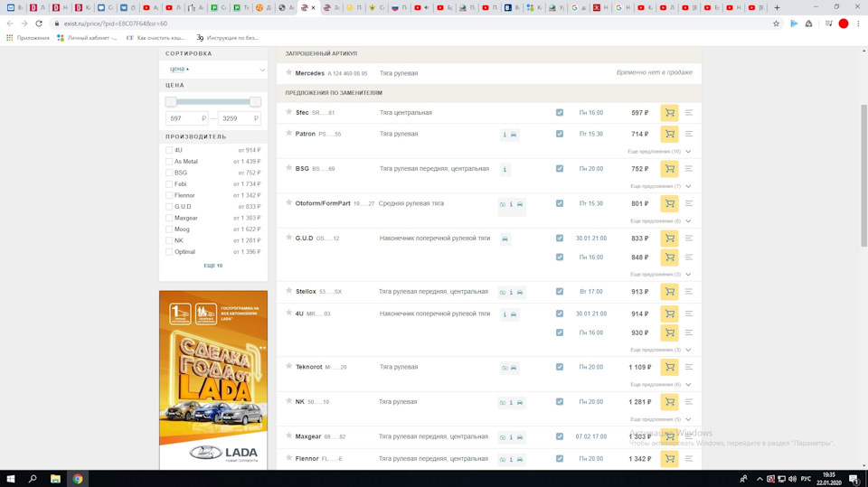Open the sorting dropdown set to цена
Viewport: 868px width, 487px height.
click(213, 70)
